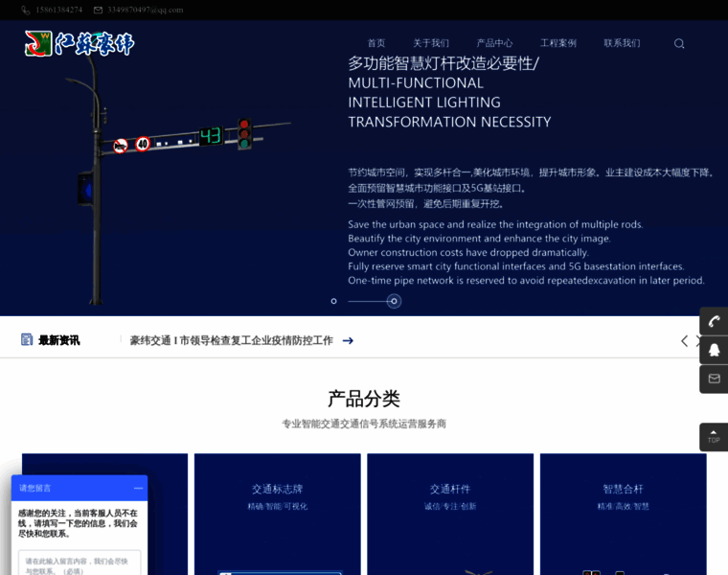Click the email envelope icon on right sidebar
Screen dimensions: 728x575
pyautogui.click(x=714, y=379)
